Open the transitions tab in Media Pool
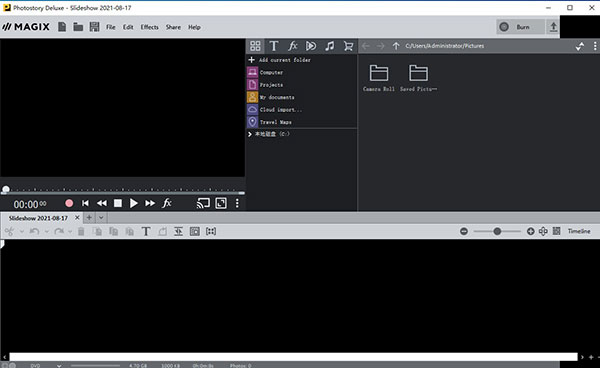 coord(311,46)
